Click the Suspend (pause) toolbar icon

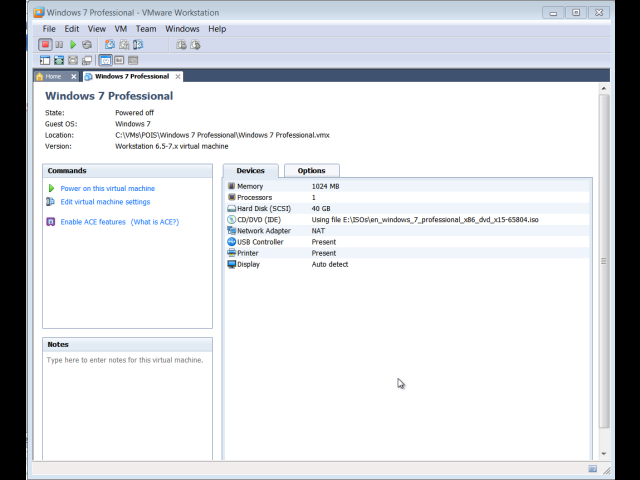(59, 45)
